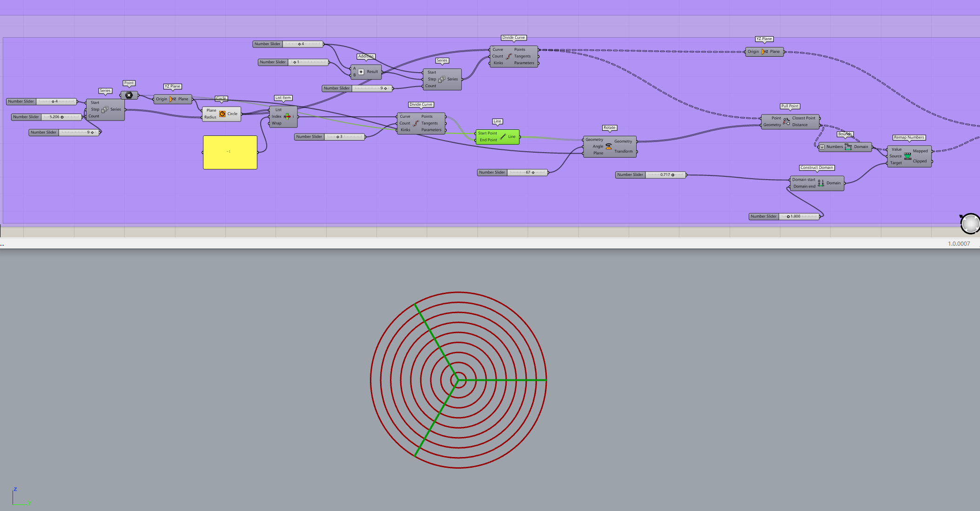The image size is (980, 511).
Task: Click the Point parameter hexagon icon
Action: coord(129,95)
